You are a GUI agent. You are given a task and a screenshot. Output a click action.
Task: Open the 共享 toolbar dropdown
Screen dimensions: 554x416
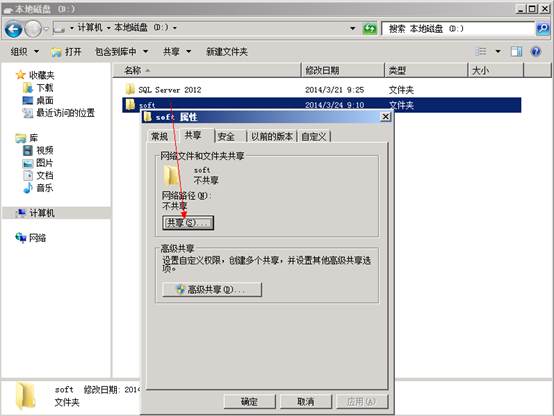[x=177, y=52]
